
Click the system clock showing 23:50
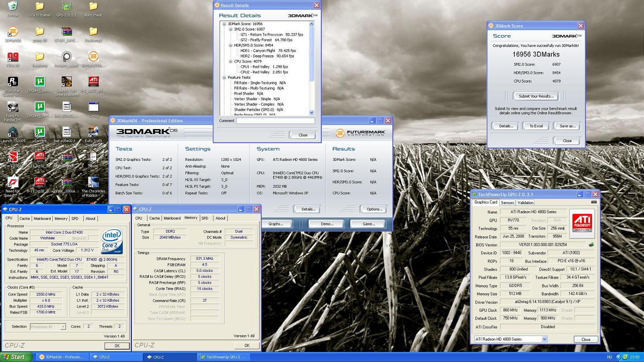(x=634, y=357)
